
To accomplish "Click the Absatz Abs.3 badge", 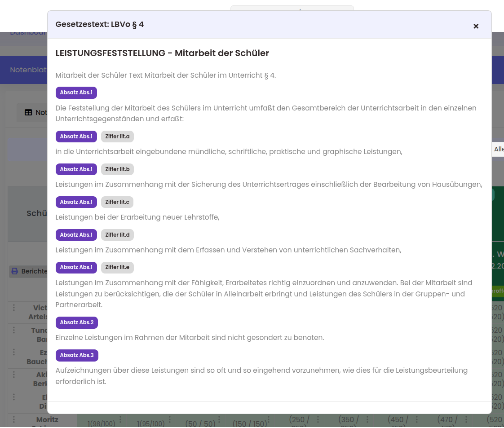I will (x=77, y=355).
